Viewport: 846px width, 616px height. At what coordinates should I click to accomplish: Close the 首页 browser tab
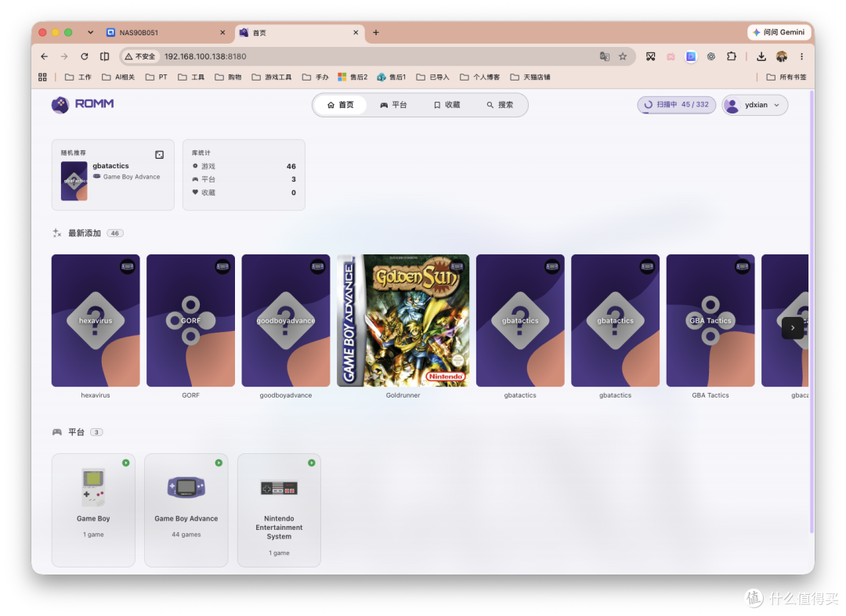click(356, 32)
